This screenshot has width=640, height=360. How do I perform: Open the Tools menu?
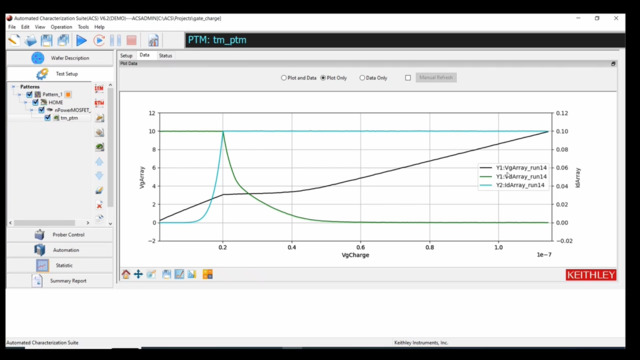[x=83, y=27]
